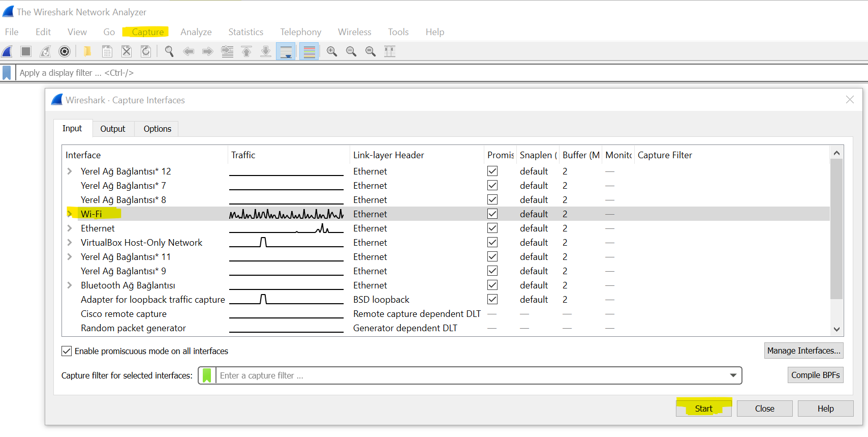Viewport: 868px width, 437px height.
Task: Click scroll-down arrow of interface list
Action: [x=836, y=329]
